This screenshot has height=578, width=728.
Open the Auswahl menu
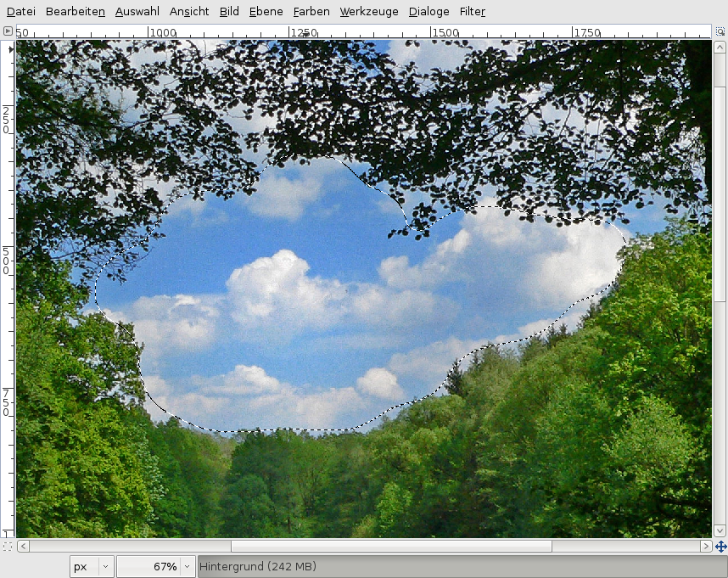(x=137, y=11)
